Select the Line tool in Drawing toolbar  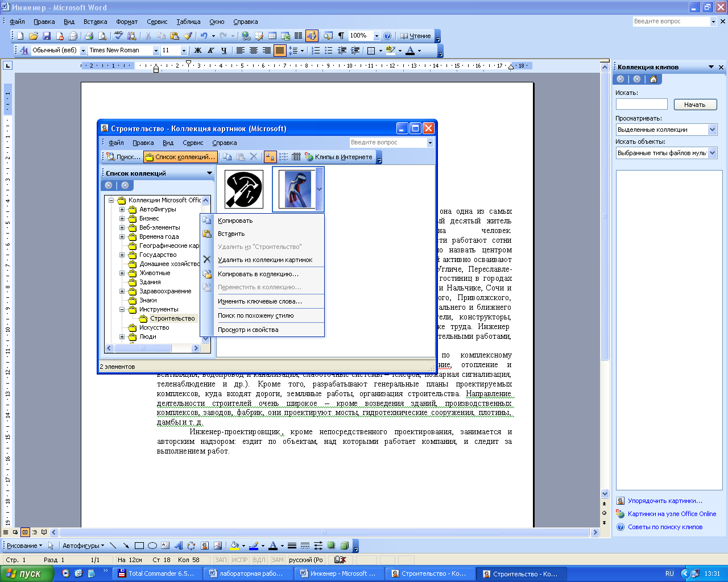pyautogui.click(x=113, y=546)
